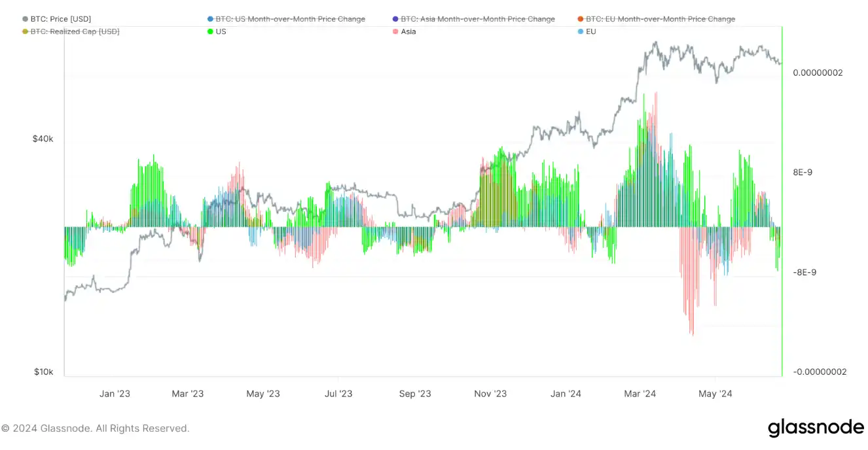Open the glassnode logo in the corner
The height and width of the screenshot is (450, 868).
click(816, 428)
